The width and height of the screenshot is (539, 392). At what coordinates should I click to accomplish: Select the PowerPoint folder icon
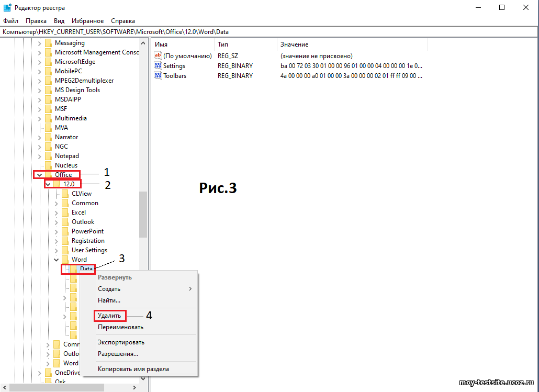pos(65,231)
